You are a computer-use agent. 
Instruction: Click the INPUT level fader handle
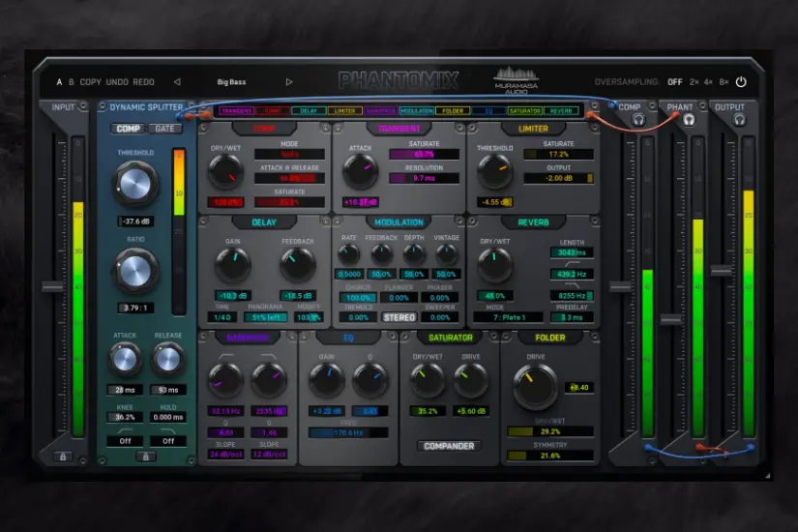coord(52,287)
